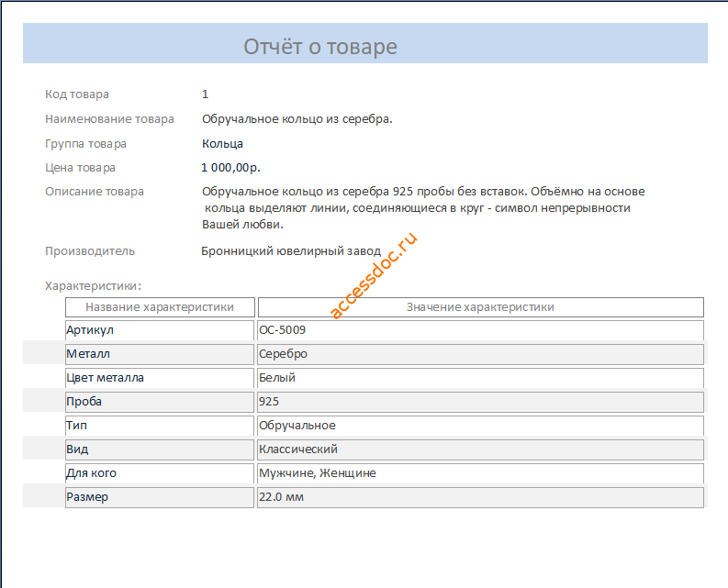Click the price value '1 000,00р.'
728x588 pixels.
[230, 168]
